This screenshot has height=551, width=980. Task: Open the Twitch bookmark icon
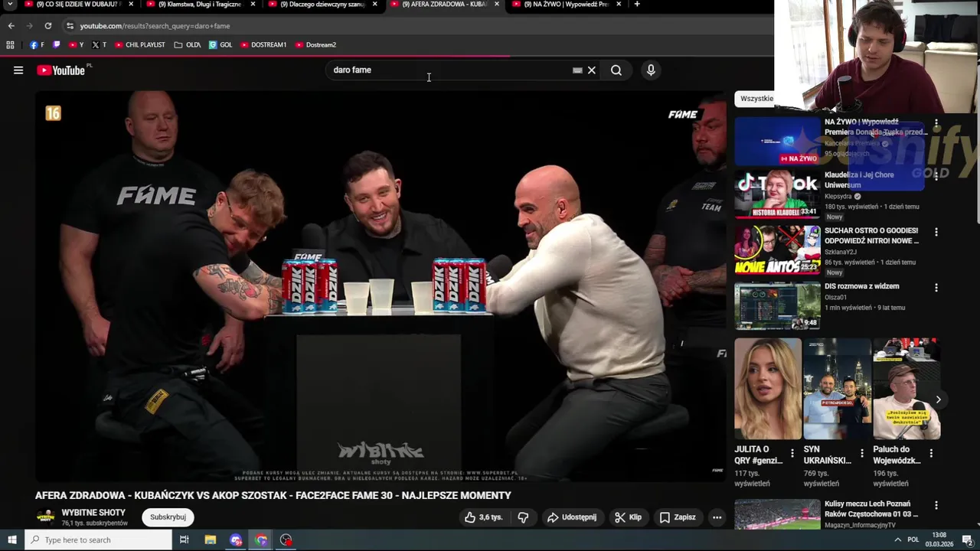56,45
